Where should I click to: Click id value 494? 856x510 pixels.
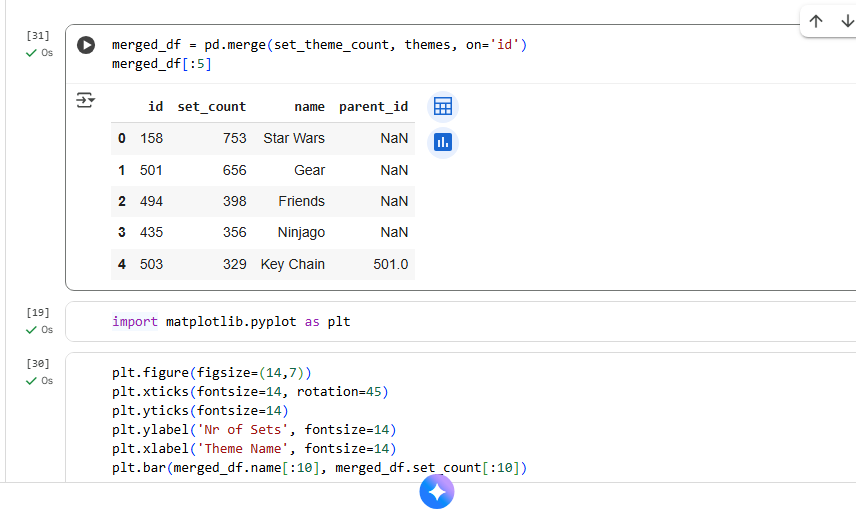151,201
